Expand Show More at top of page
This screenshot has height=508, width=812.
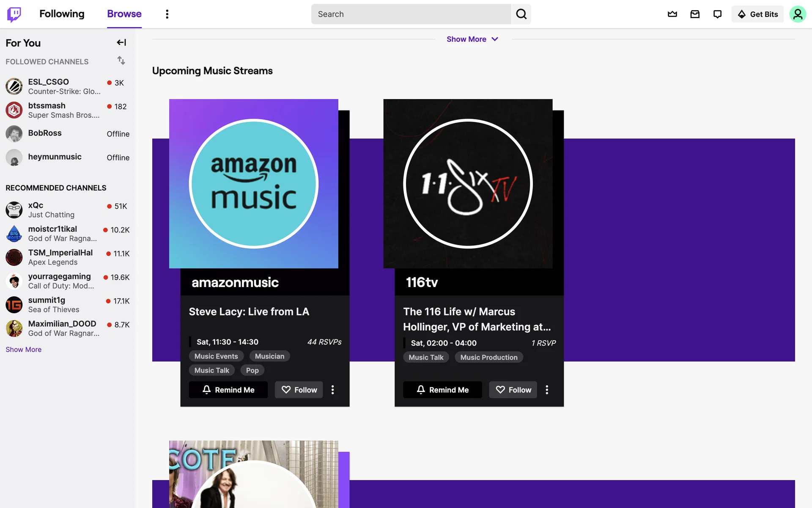[x=472, y=39]
